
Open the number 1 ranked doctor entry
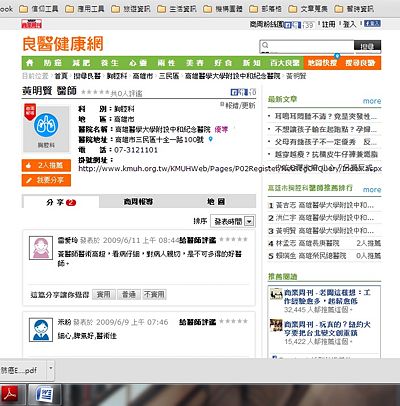pyautogui.click(x=324, y=205)
